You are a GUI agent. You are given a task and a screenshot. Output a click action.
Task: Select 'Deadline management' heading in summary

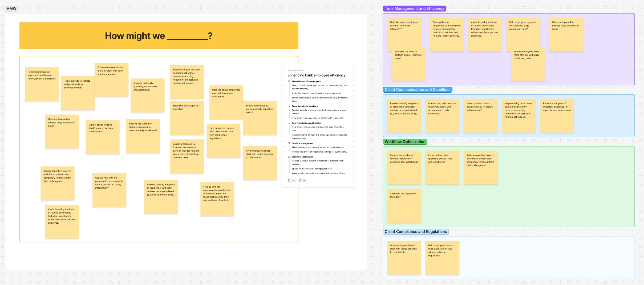[x=302, y=143]
